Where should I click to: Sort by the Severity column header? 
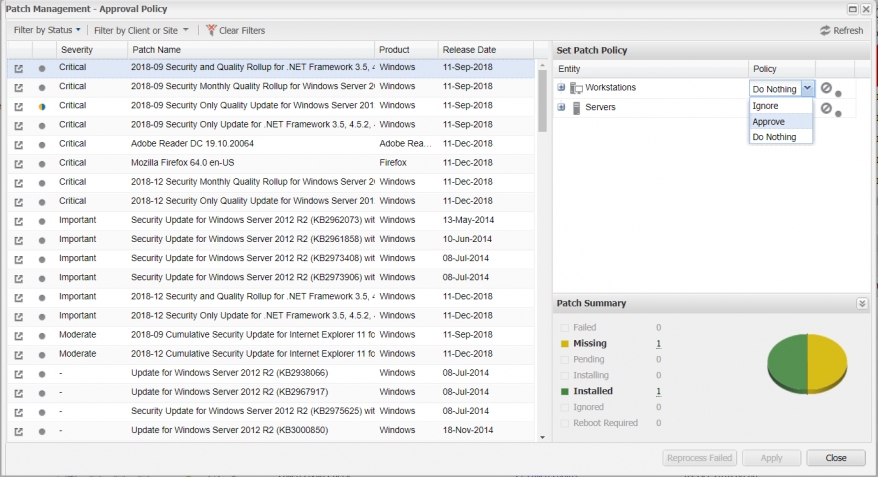coord(92,50)
